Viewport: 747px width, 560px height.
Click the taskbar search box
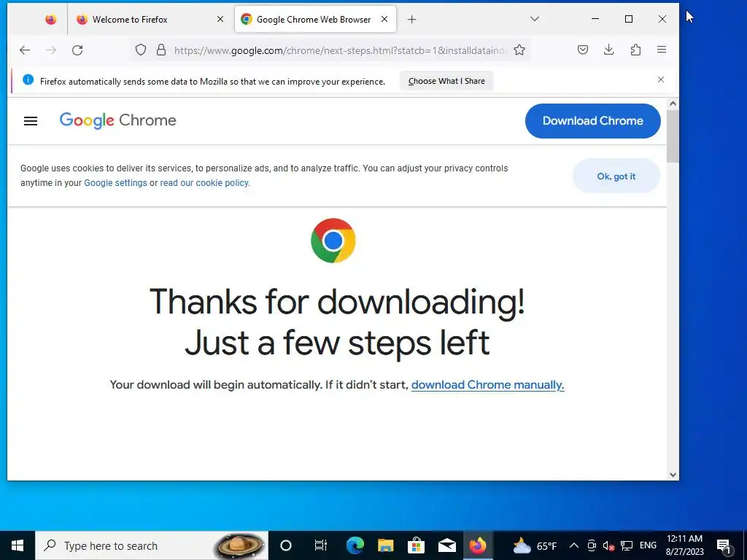[152, 545]
